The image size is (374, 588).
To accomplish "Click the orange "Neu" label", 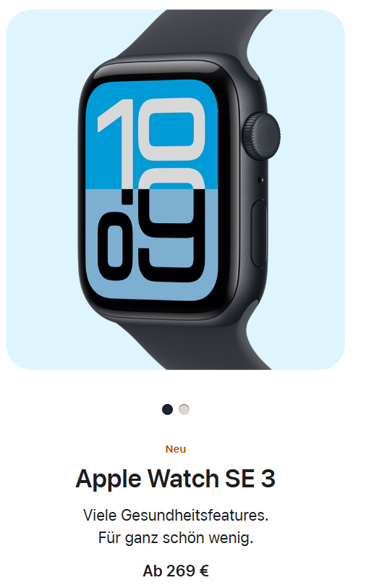I will (176, 449).
